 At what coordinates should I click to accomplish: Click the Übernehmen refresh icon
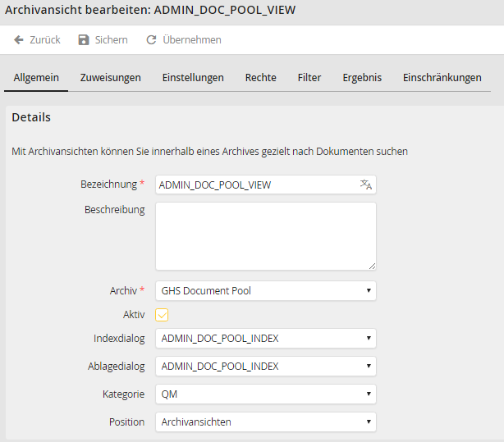(x=151, y=40)
